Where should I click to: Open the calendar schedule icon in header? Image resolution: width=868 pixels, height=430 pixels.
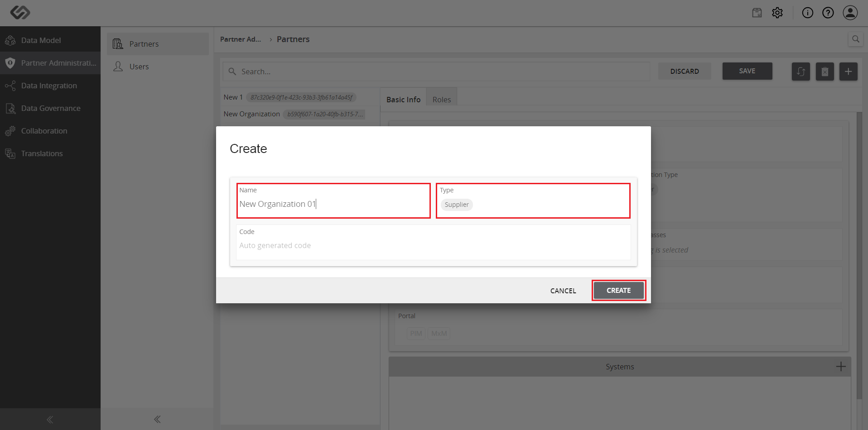[x=757, y=13]
